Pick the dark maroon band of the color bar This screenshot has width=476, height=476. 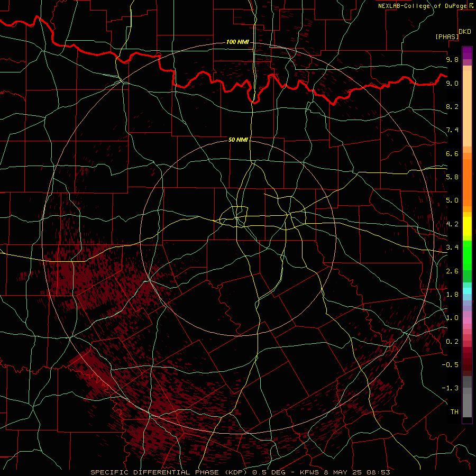tap(467, 361)
